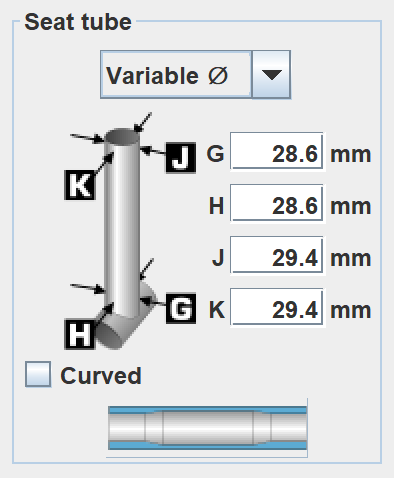Focus the J diameter field showing 29.4
This screenshot has width=394, height=478.
point(277,255)
